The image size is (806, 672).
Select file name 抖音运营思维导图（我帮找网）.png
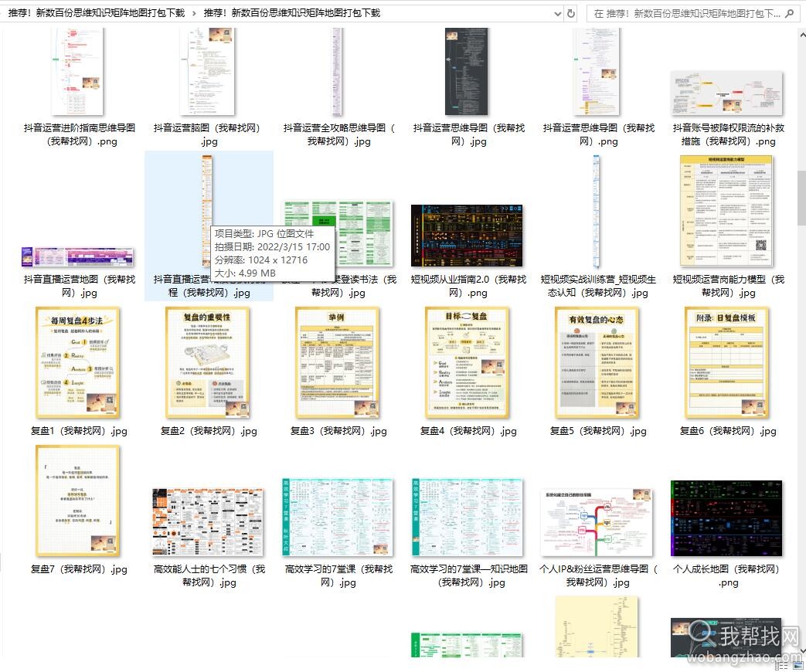tap(598, 134)
